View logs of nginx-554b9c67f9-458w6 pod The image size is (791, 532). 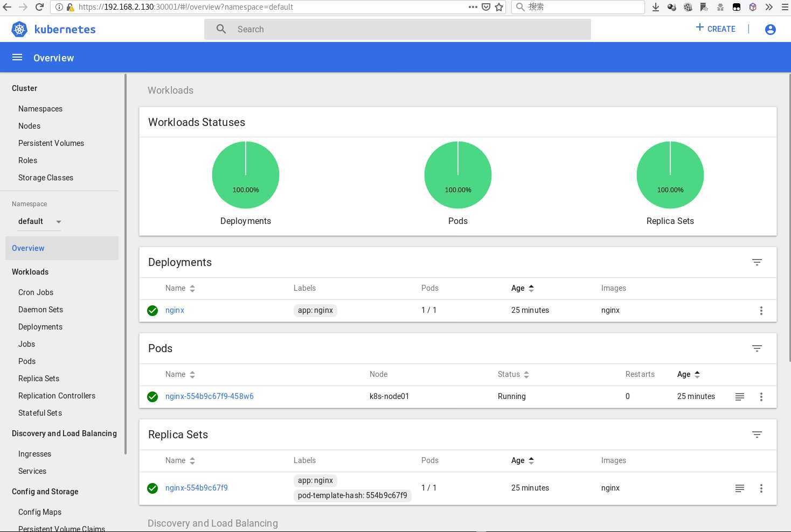tap(740, 397)
